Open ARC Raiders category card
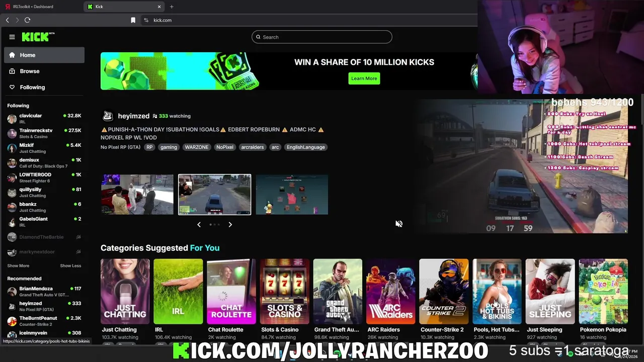 point(391,292)
